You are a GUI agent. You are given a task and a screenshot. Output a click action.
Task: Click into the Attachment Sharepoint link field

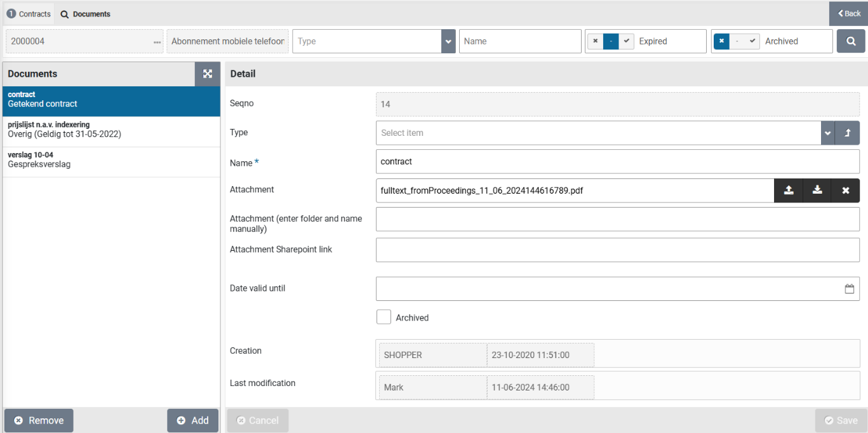(617, 250)
